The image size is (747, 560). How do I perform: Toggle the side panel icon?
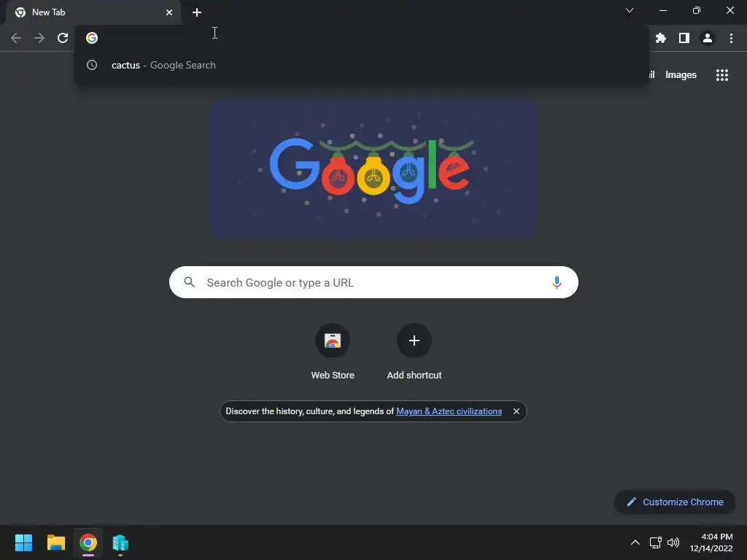coord(684,38)
